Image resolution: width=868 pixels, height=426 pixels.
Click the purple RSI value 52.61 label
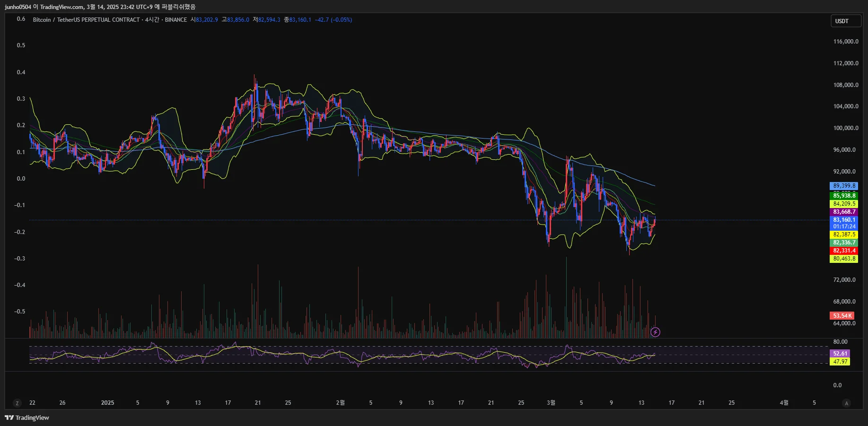840,354
